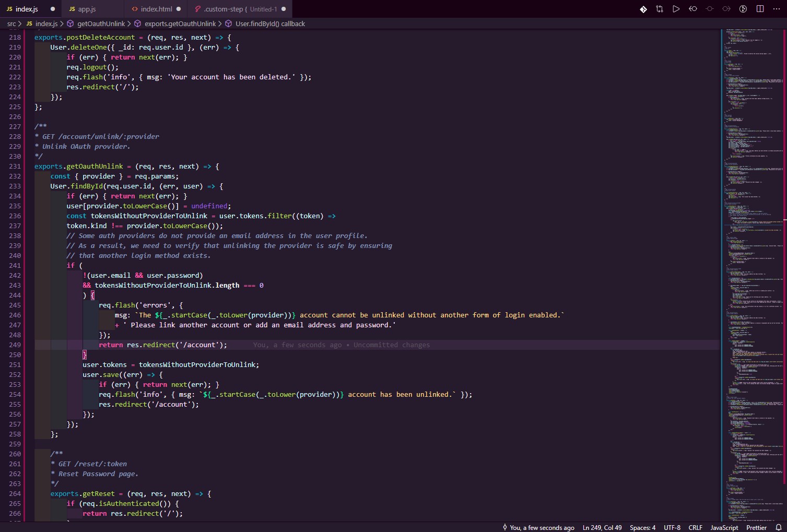
Task: Open the src folder breadcrumb
Action: [11, 23]
